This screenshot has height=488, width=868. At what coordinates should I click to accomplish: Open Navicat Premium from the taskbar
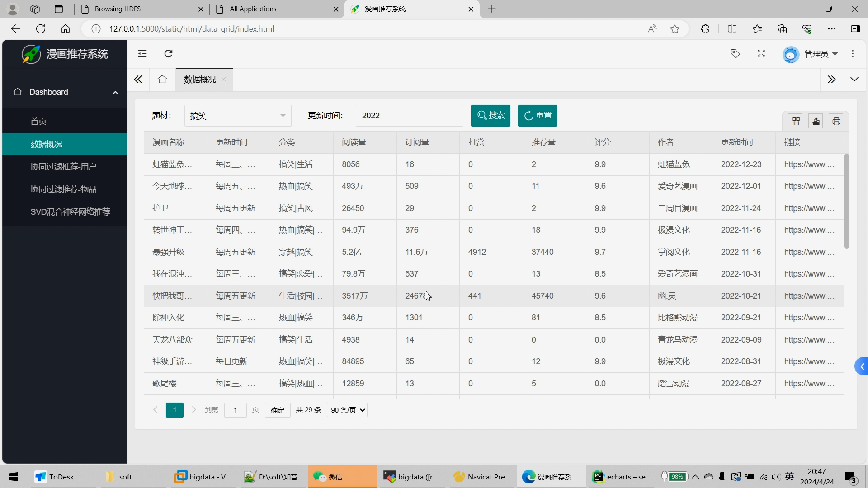click(482, 477)
